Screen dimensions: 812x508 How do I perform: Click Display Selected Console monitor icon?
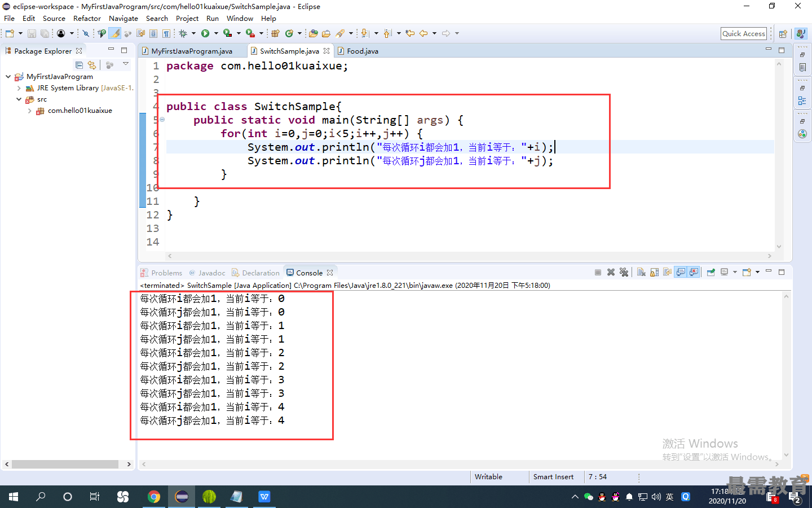[x=725, y=272]
